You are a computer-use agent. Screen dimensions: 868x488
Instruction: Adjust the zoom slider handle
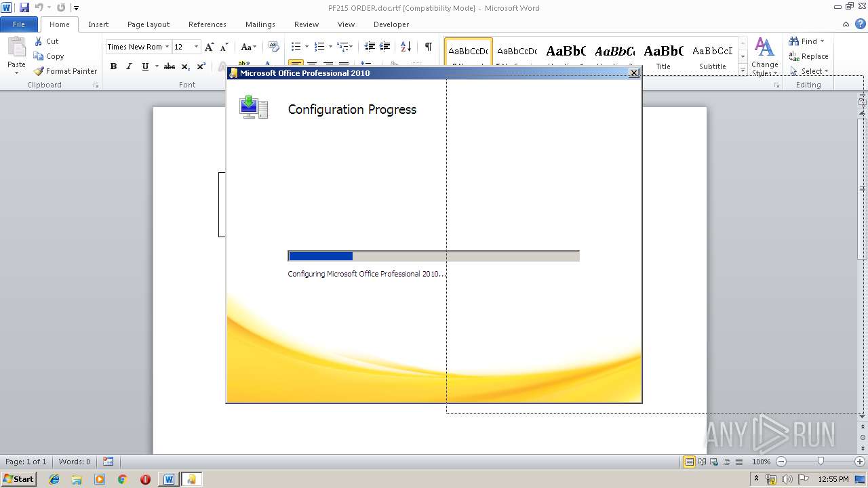tap(821, 462)
